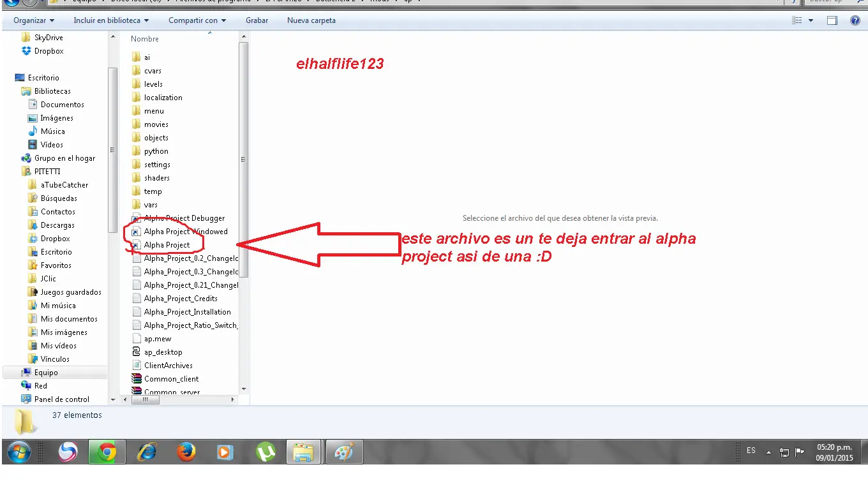Click the ap_desktop file icon

(136, 352)
